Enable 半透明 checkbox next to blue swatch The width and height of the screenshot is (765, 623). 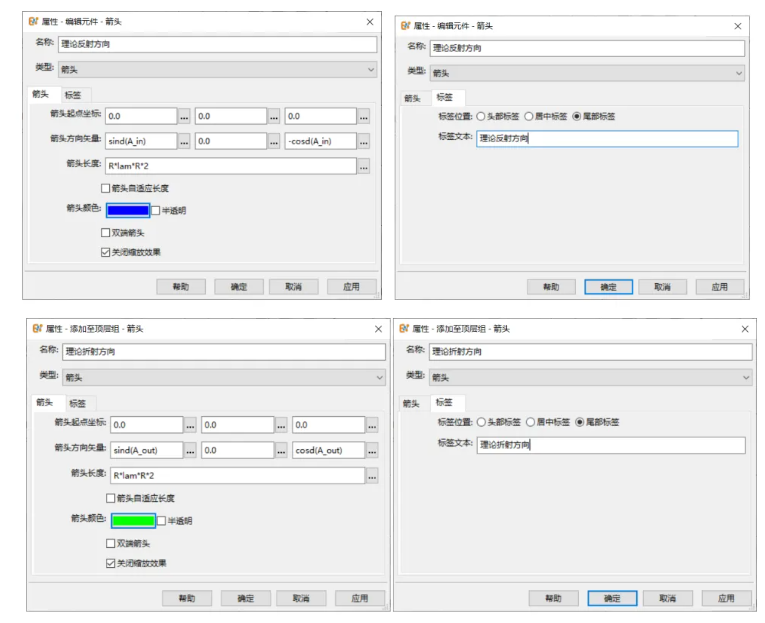[x=155, y=211]
